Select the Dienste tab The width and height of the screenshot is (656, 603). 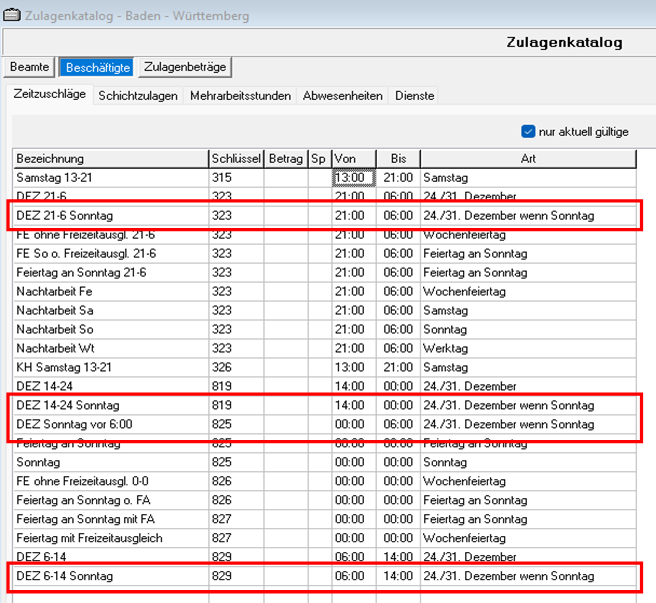(x=414, y=96)
